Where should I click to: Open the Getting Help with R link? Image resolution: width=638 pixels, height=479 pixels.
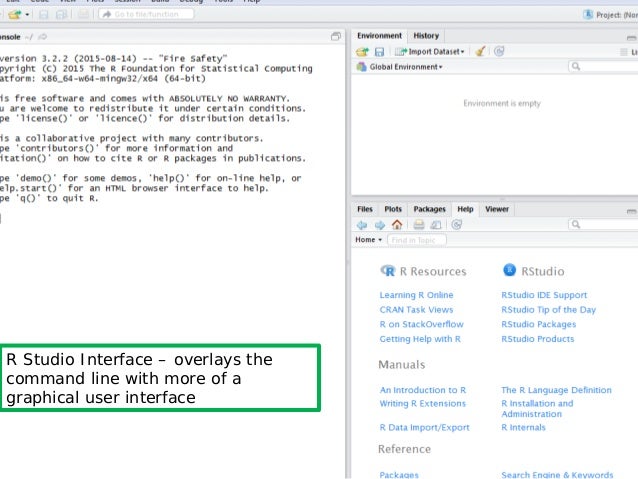click(x=420, y=339)
